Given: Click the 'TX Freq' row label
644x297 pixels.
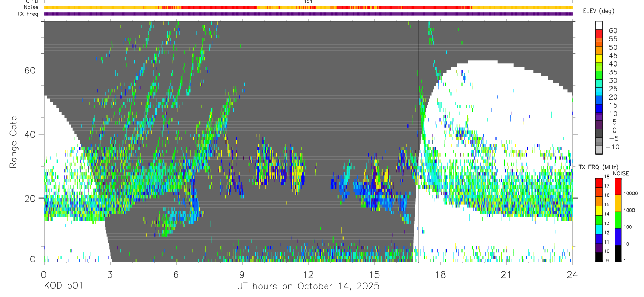Looking at the screenshot, I should pyautogui.click(x=27, y=14).
